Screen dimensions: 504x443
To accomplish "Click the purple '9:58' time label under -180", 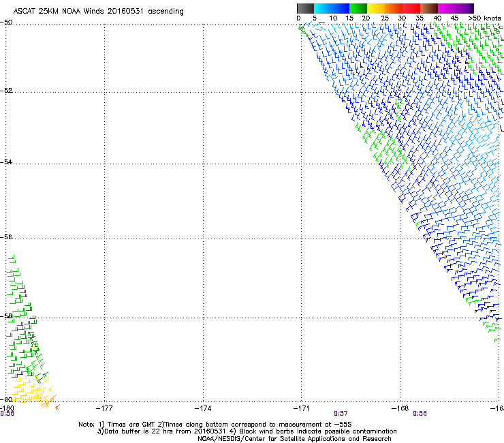I will pos(7,414).
